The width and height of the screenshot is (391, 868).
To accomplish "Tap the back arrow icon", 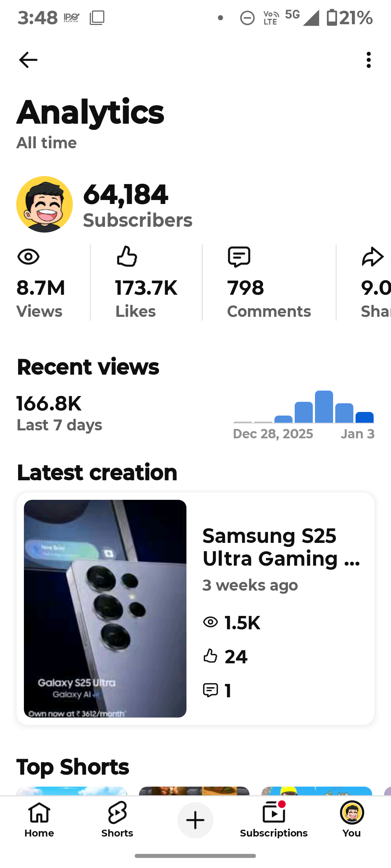I will coord(28,60).
